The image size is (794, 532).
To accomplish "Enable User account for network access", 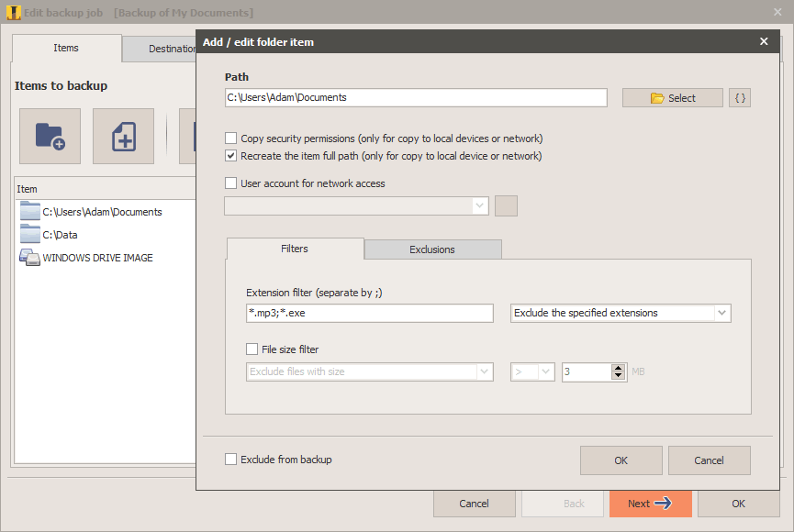I will coord(231,183).
